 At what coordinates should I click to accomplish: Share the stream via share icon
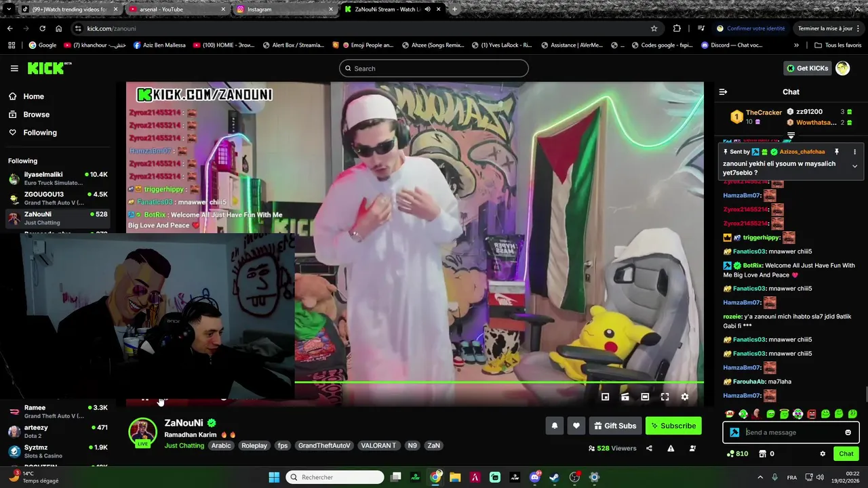[649, 448]
